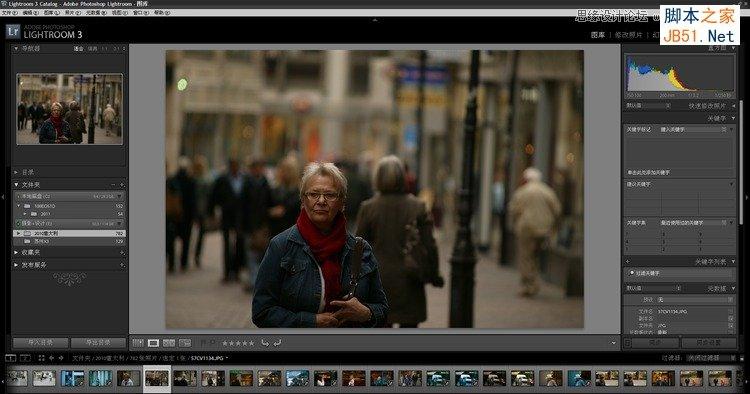This screenshot has width=750, height=394.
Task: Hide top module bar via top arrow
Action: point(375,20)
